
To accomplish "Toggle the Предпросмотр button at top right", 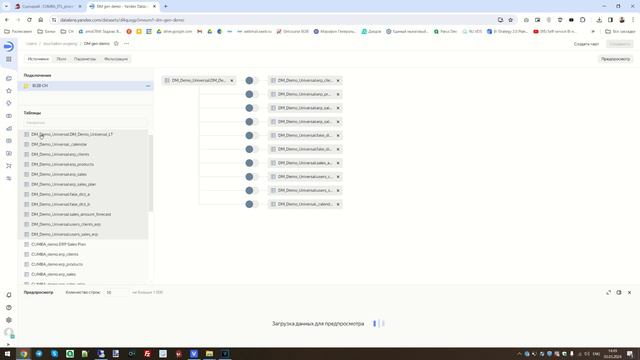I will [x=616, y=59].
